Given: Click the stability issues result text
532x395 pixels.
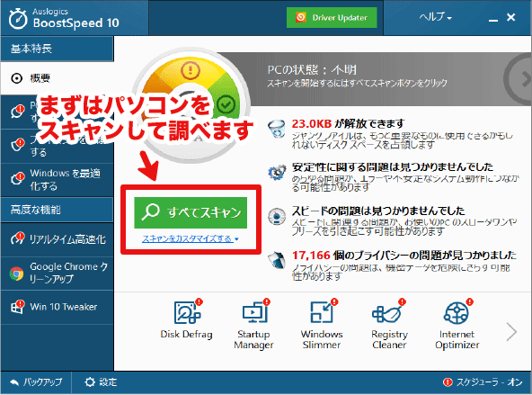Looking at the screenshot, I should point(393,167).
